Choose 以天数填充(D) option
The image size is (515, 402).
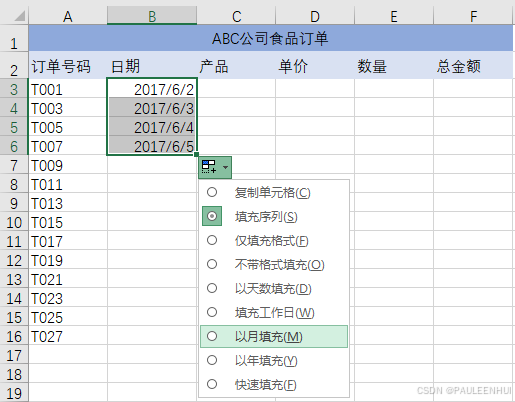[x=274, y=289]
